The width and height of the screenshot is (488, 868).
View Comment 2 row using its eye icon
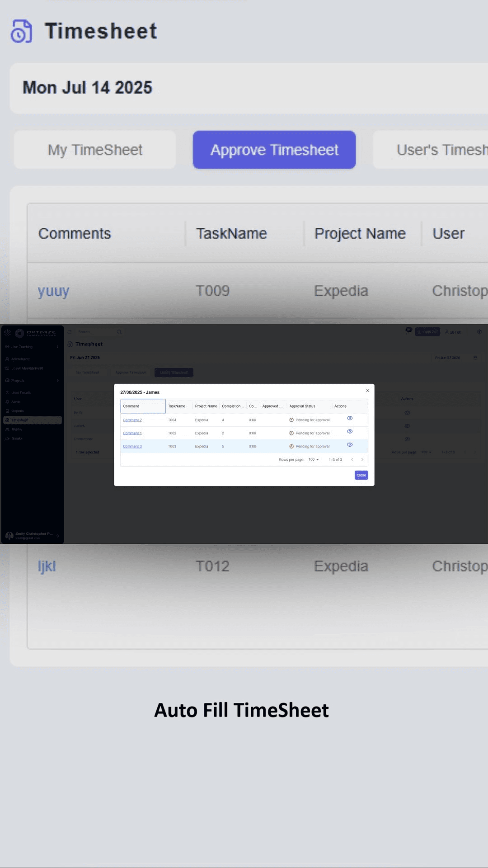(350, 418)
